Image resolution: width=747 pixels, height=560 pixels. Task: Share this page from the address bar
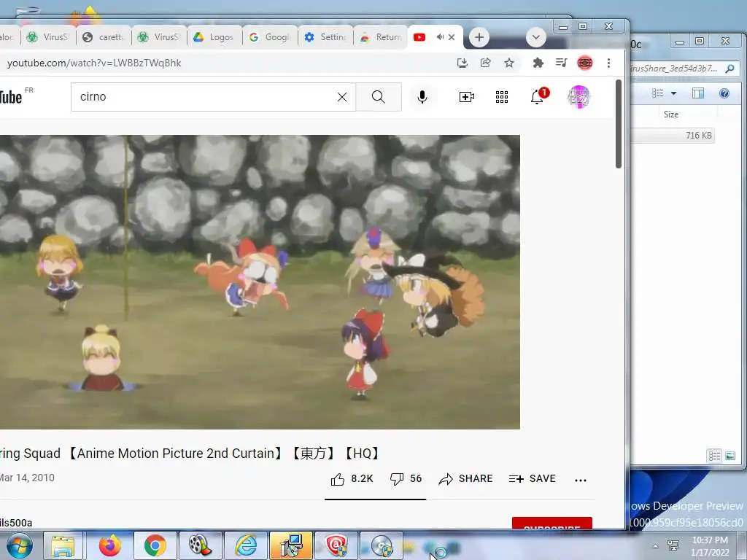point(485,63)
